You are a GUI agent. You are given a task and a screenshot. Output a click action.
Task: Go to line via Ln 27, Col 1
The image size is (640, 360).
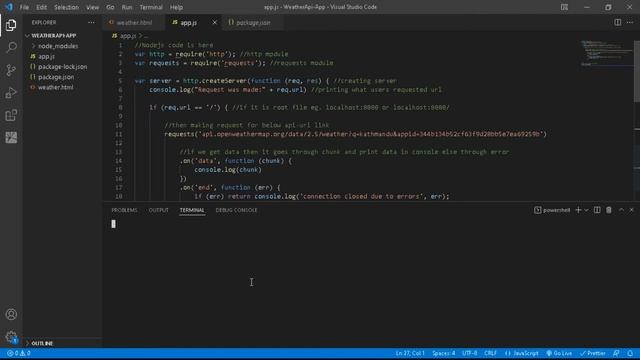pos(410,353)
